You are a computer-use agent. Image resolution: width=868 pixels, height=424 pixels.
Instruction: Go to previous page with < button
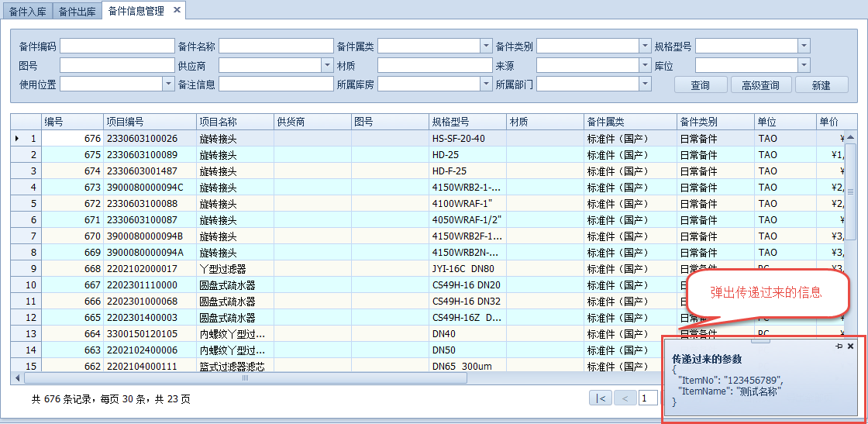click(625, 398)
